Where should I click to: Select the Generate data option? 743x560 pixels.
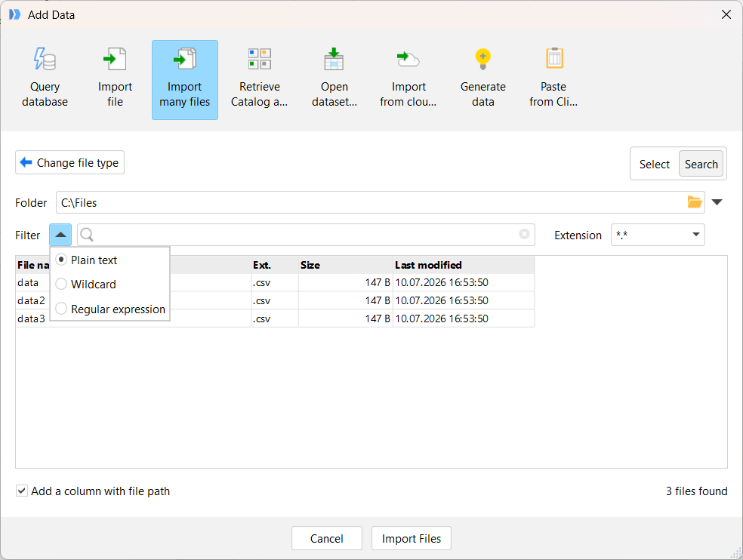tap(482, 79)
